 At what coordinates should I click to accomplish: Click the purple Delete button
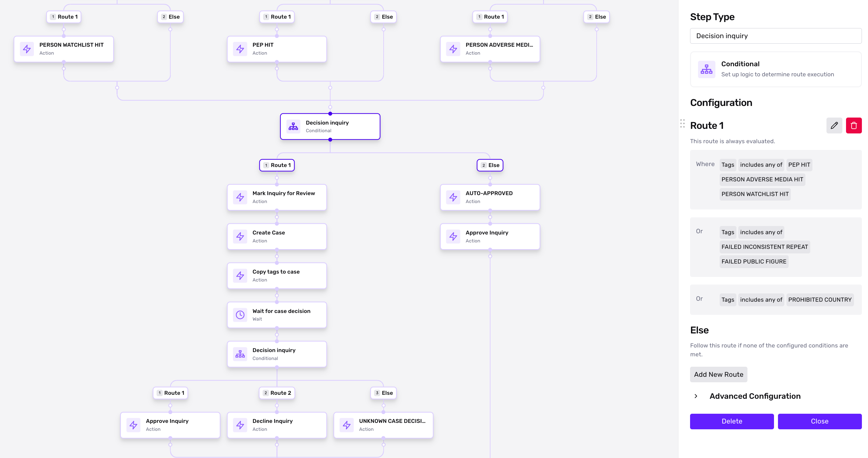pos(732,421)
